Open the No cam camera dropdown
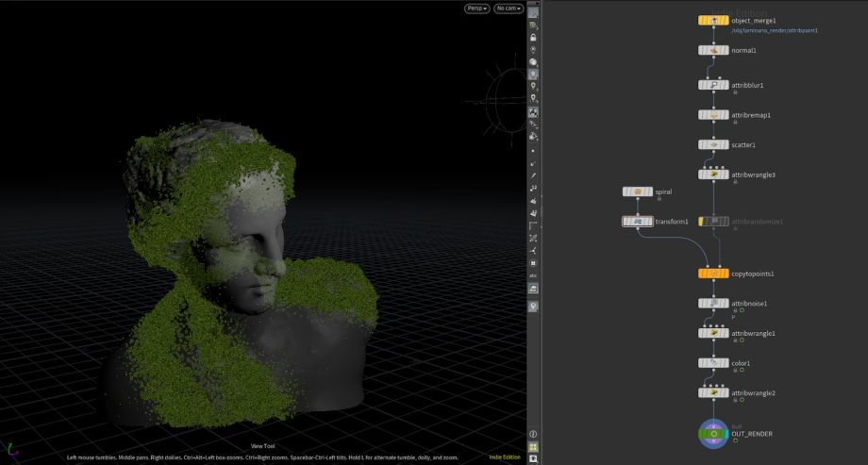Screen dimensions: 868x465 click(x=509, y=8)
